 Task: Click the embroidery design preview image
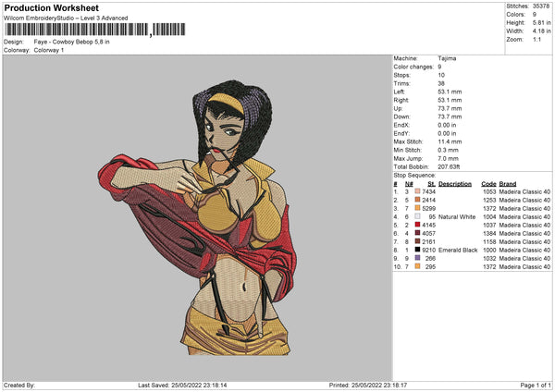(x=197, y=217)
